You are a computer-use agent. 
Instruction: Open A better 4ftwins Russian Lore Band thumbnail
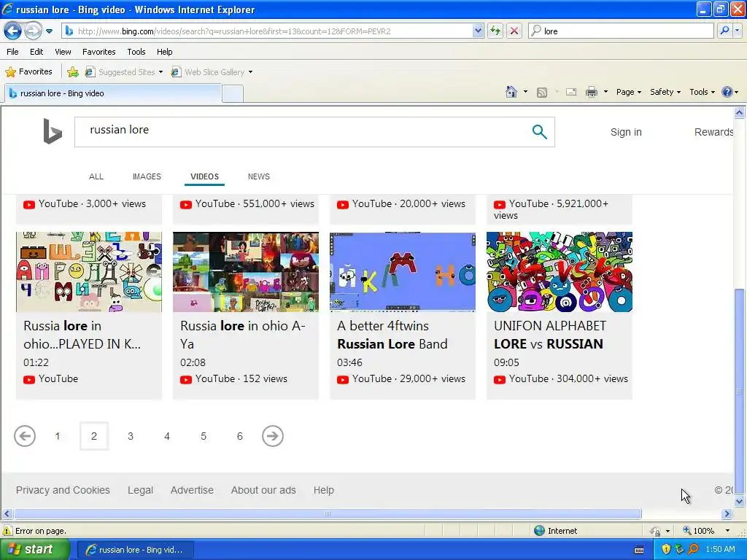click(402, 272)
